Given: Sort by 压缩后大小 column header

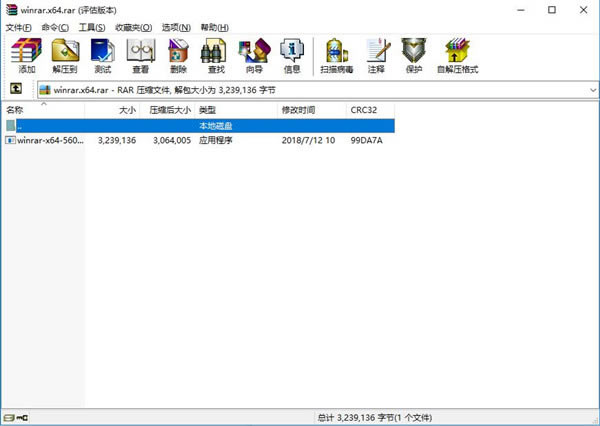Looking at the screenshot, I should (167, 110).
